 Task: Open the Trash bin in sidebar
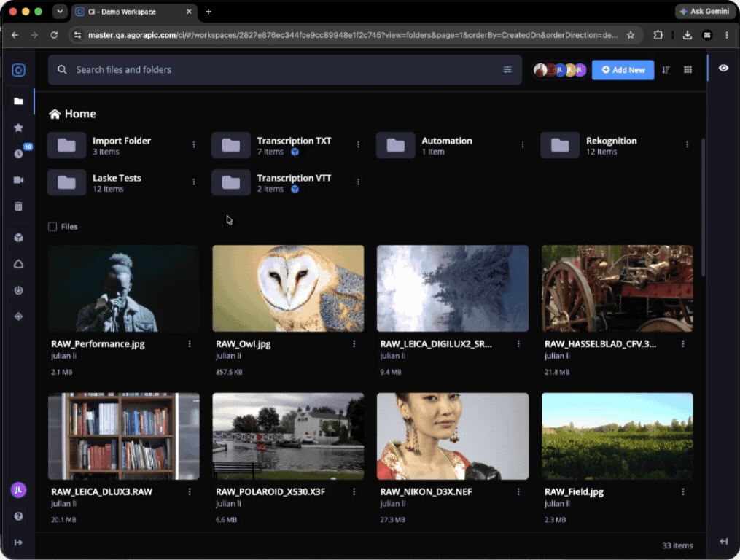click(x=18, y=206)
